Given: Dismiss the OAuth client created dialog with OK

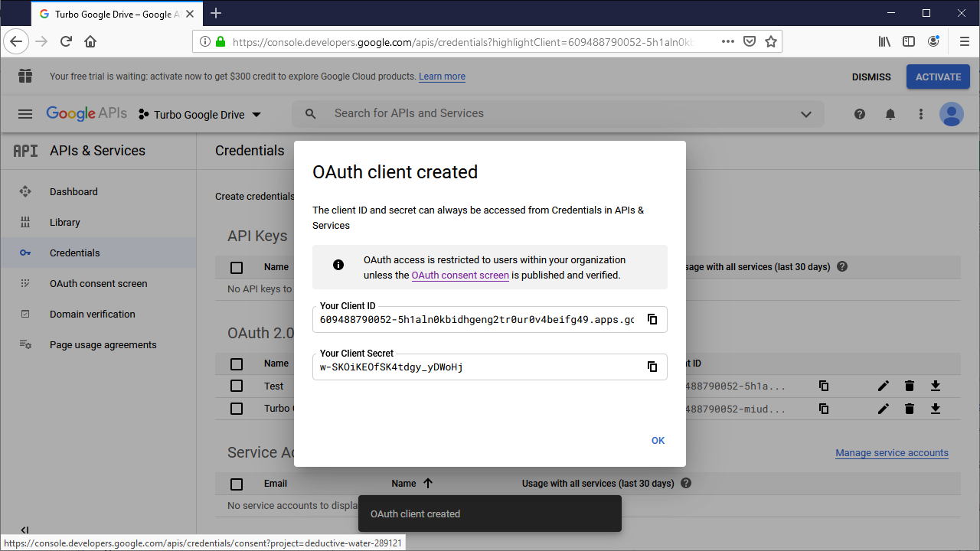Looking at the screenshot, I should click(x=658, y=440).
